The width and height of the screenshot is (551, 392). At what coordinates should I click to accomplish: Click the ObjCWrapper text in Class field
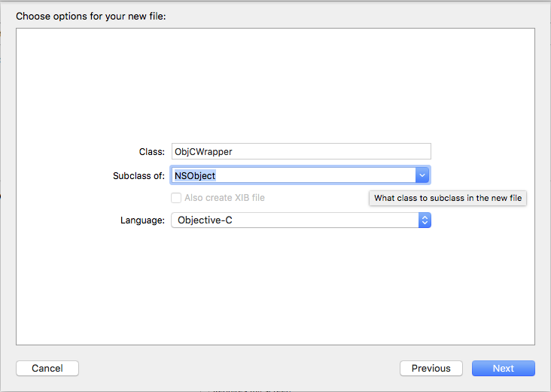[203, 151]
